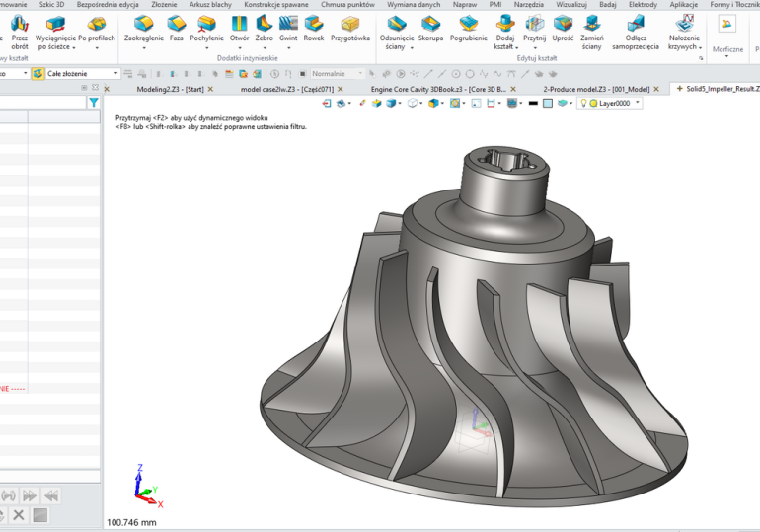The width and height of the screenshot is (760, 532).
Task: Click the Pogrubienie thicken tool
Action: (x=468, y=28)
